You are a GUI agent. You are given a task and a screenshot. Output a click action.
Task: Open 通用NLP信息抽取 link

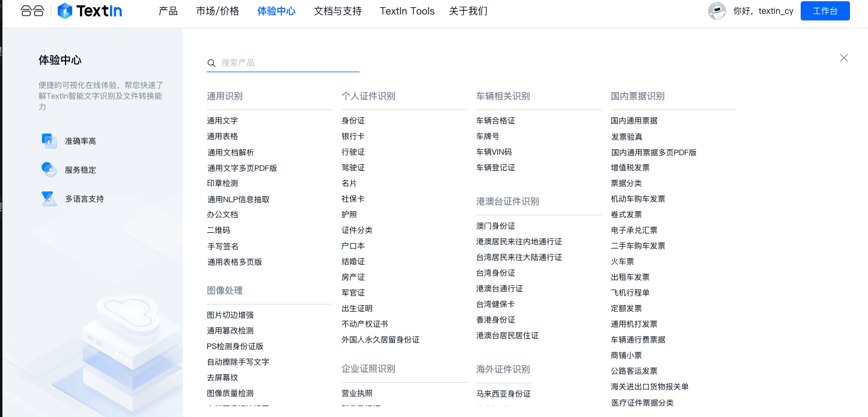pos(238,199)
